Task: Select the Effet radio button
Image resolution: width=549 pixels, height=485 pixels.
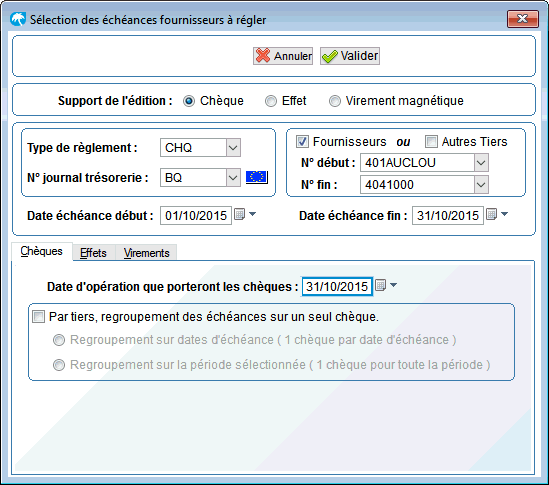Action: pos(271,101)
